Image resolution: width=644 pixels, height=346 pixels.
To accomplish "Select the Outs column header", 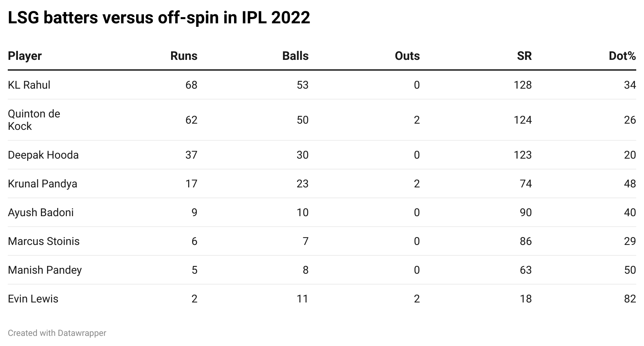I will click(x=407, y=56).
